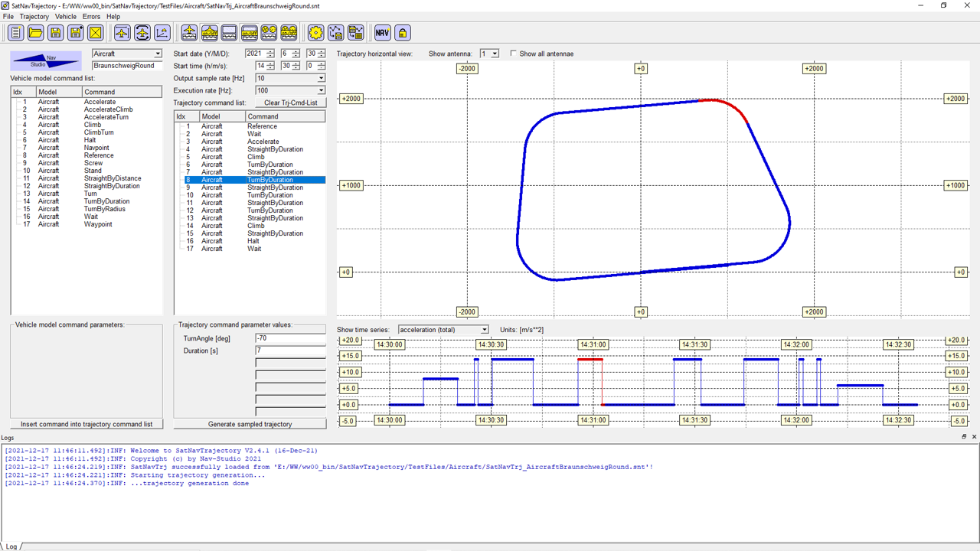The height and width of the screenshot is (551, 980).
Task: Open the Errors menu
Action: [x=91, y=16]
